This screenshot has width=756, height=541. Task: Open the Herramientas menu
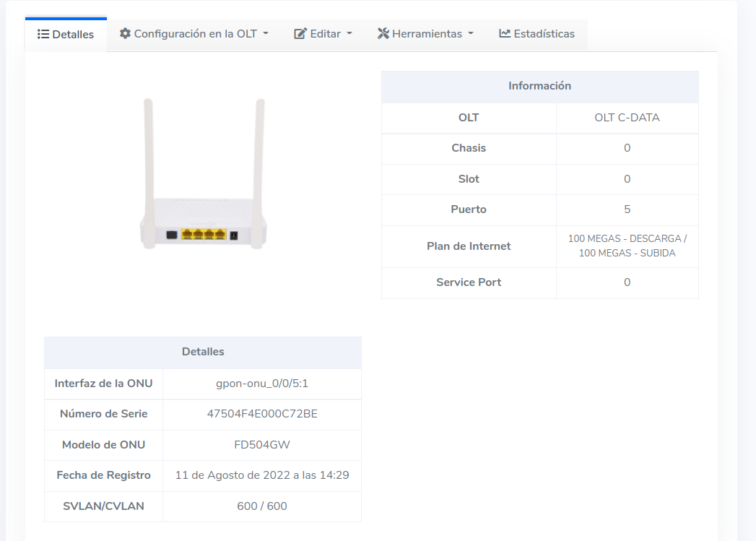pos(427,34)
